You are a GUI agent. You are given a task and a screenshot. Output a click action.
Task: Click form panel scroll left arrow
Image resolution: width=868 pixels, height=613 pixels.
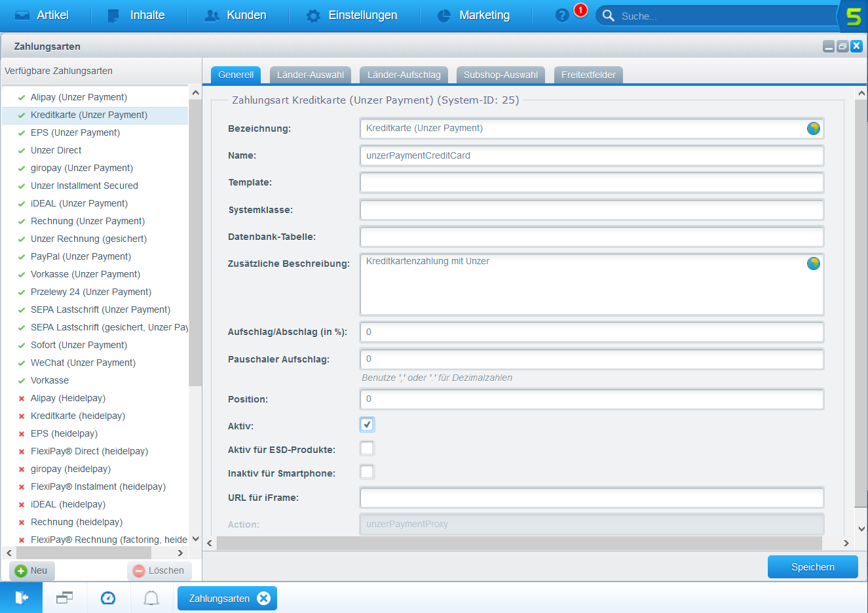pyautogui.click(x=210, y=544)
